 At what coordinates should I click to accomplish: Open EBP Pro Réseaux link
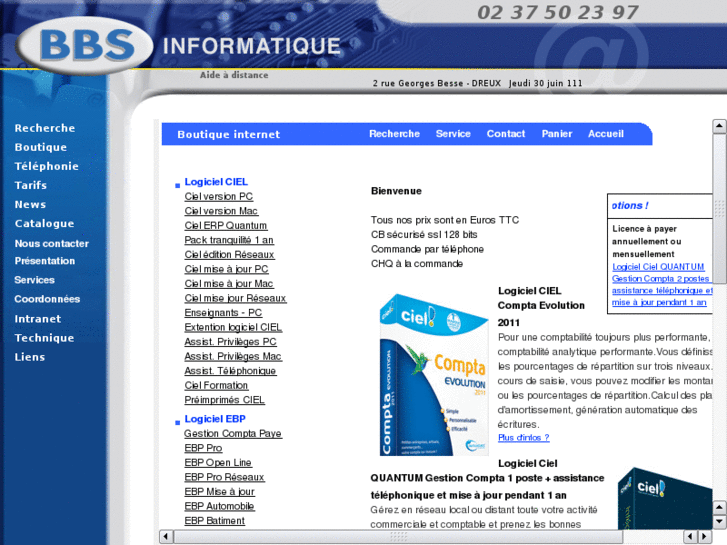pyautogui.click(x=224, y=477)
